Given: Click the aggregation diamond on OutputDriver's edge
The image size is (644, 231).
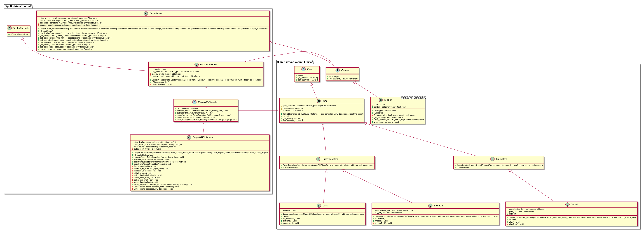Looking at the screenshot, I should [x=271, y=43].
